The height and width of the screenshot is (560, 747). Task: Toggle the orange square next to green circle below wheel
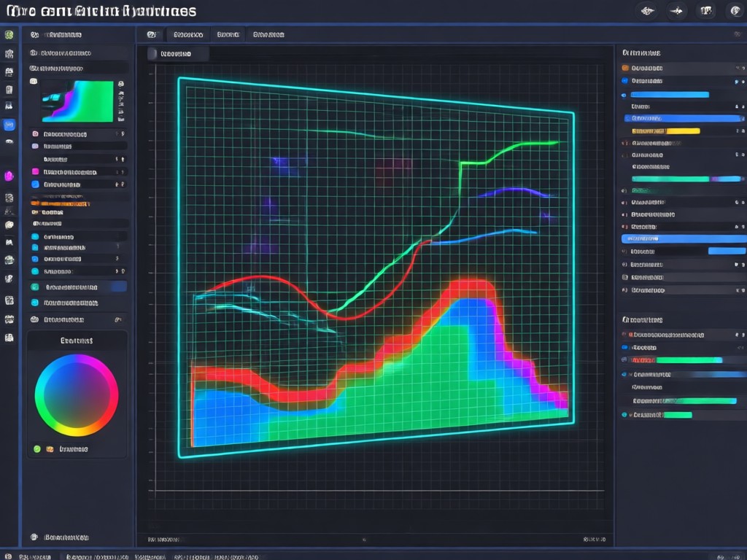[x=50, y=449]
